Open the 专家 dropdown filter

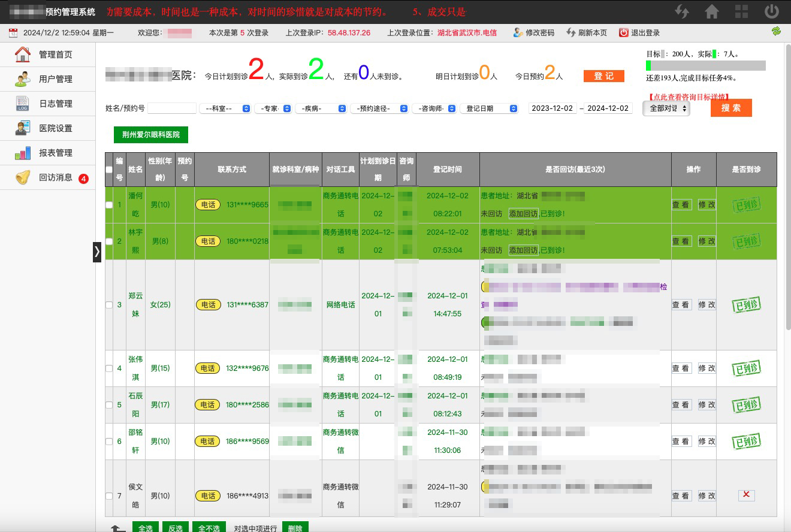[x=273, y=108]
